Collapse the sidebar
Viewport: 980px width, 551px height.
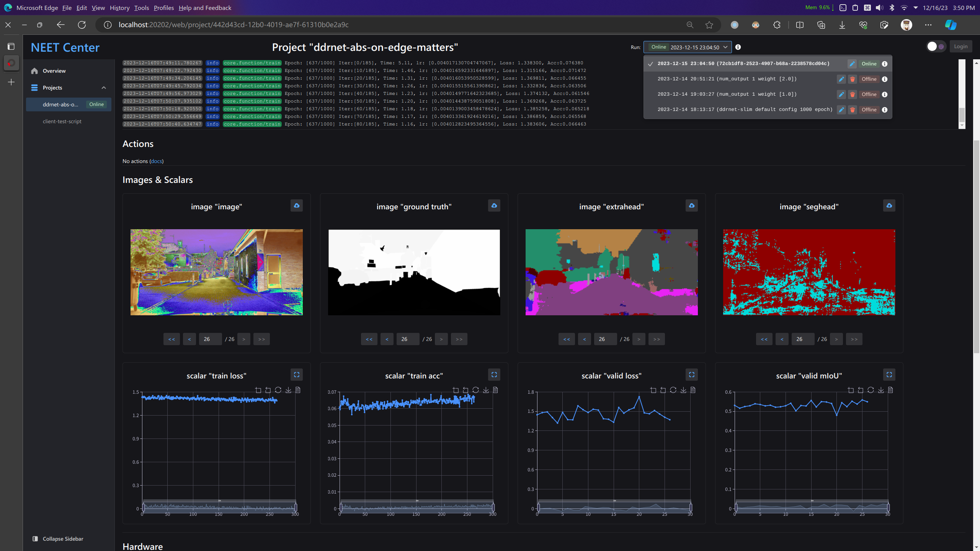tap(58, 539)
